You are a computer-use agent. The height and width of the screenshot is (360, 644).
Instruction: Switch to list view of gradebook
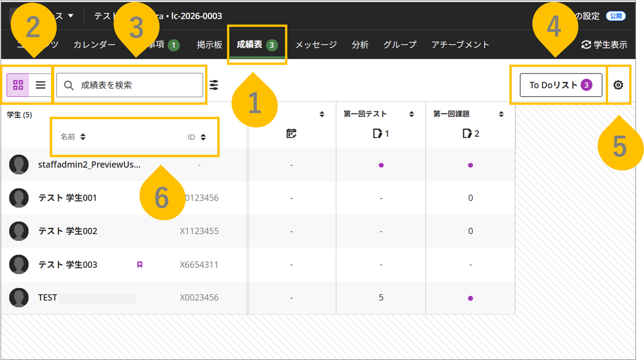coord(40,85)
